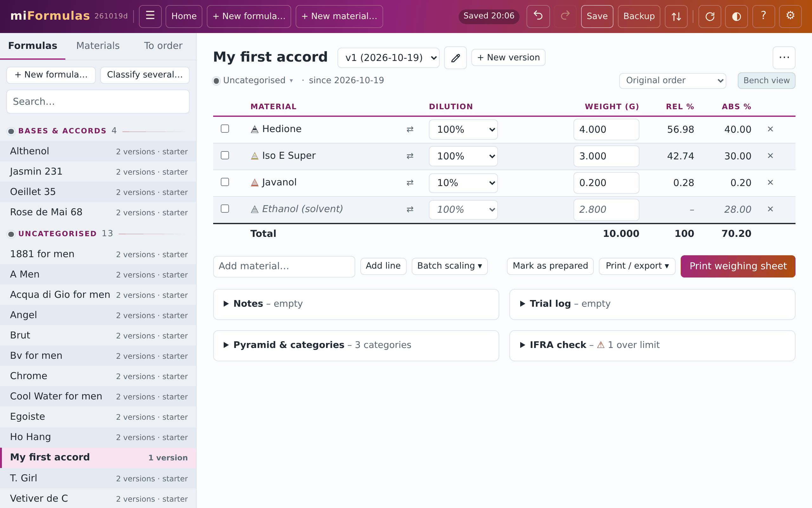Open settings with the gear icon

pyautogui.click(x=790, y=16)
